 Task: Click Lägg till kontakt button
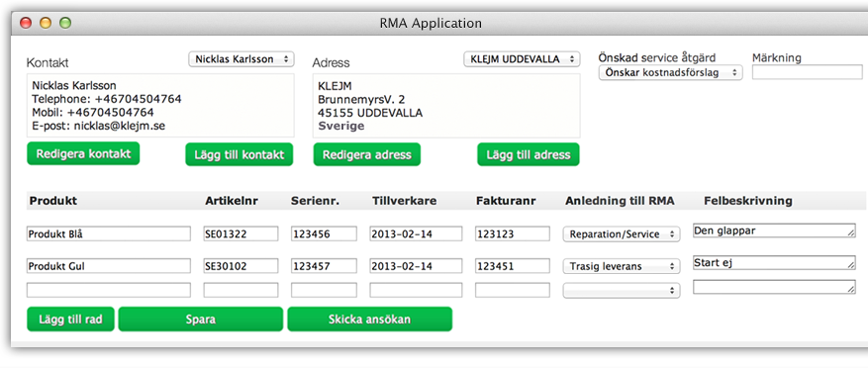pyautogui.click(x=240, y=154)
